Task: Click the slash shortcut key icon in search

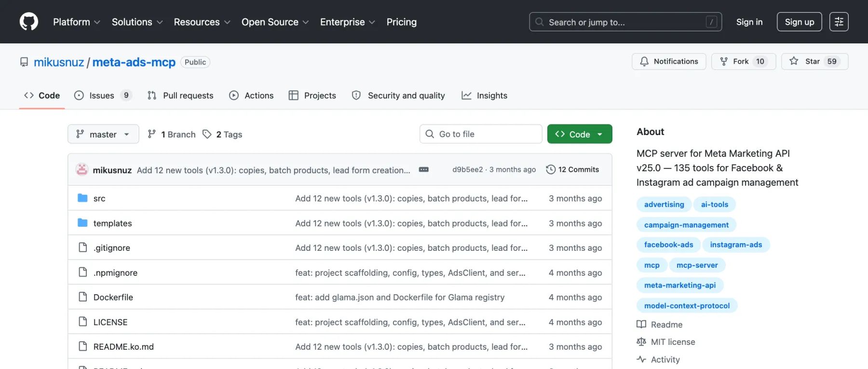Action: pos(711,22)
